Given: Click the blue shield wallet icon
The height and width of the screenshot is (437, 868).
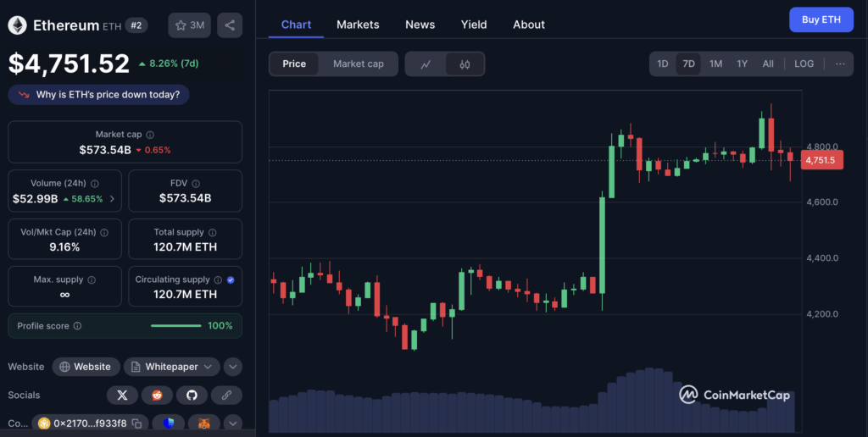Looking at the screenshot, I should [x=169, y=423].
